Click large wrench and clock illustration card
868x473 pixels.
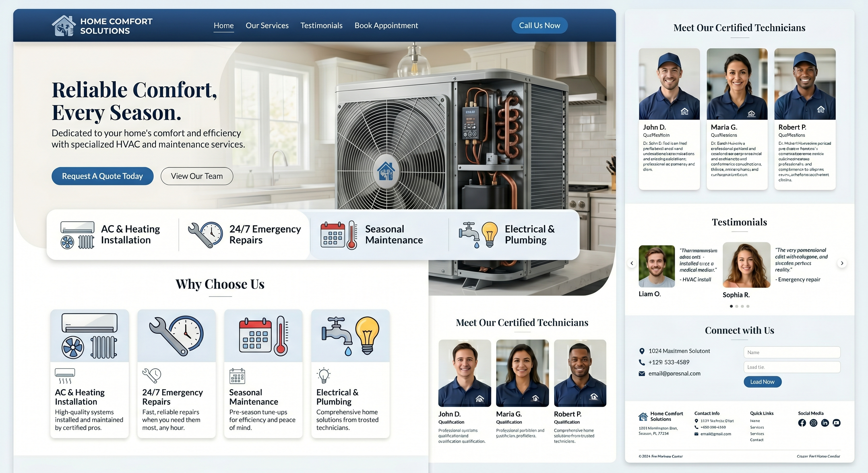coord(177,336)
